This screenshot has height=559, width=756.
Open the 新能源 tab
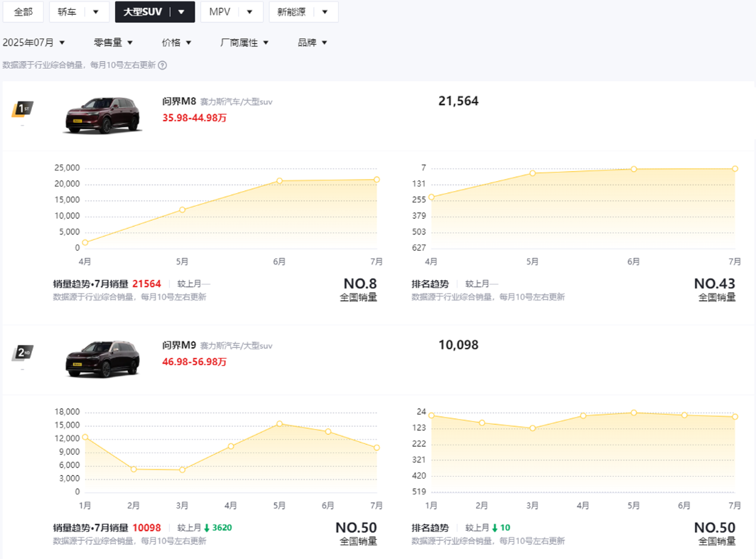tap(291, 12)
